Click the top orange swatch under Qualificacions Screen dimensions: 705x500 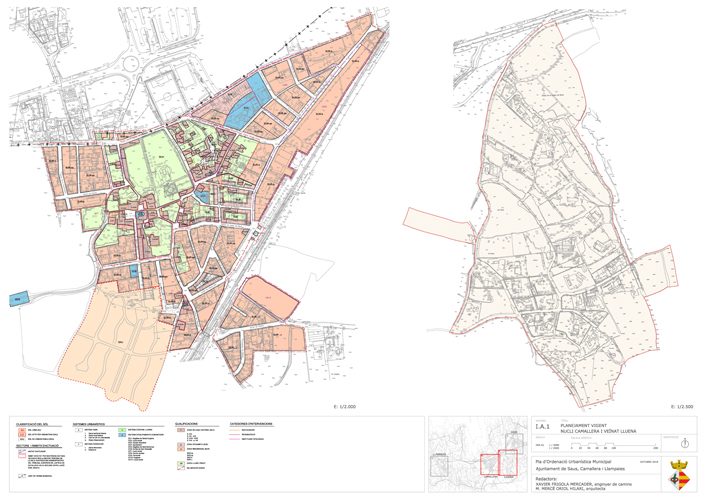pyautogui.click(x=179, y=430)
